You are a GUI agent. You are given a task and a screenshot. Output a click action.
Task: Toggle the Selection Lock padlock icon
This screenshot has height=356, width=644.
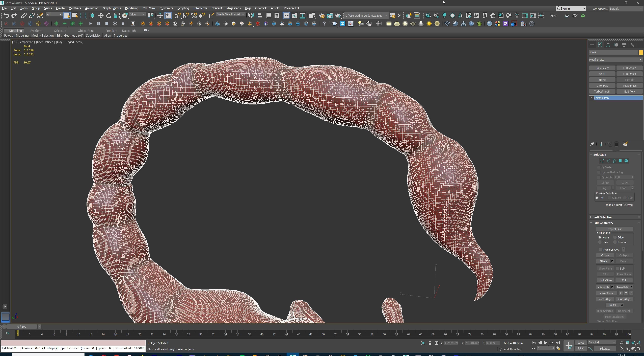(x=430, y=343)
